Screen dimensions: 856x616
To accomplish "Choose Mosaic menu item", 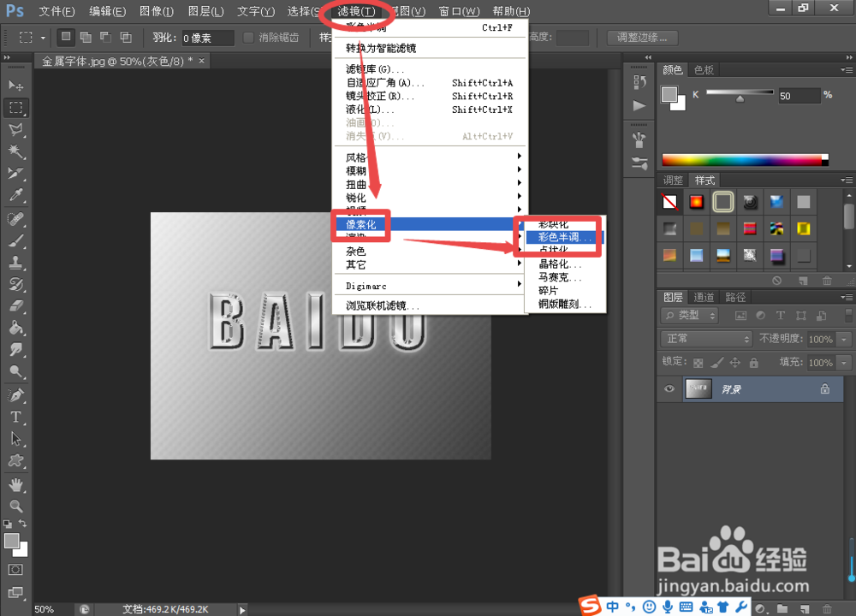I will coord(564,277).
